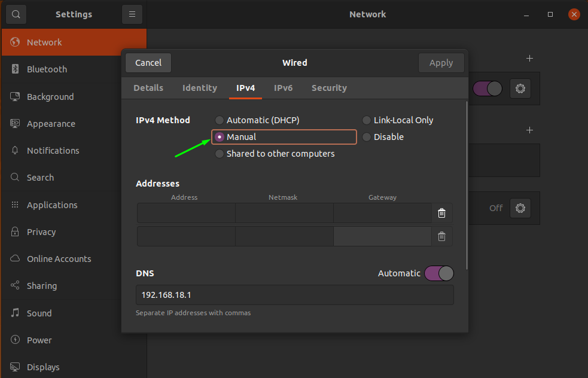
Task: Switch to the IPv6 tab
Action: (x=283, y=88)
